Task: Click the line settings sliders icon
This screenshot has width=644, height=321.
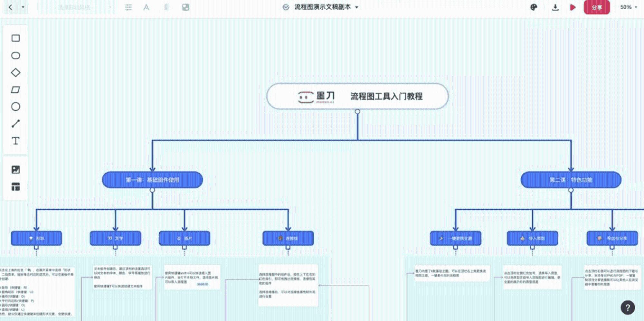Action: coord(128,7)
